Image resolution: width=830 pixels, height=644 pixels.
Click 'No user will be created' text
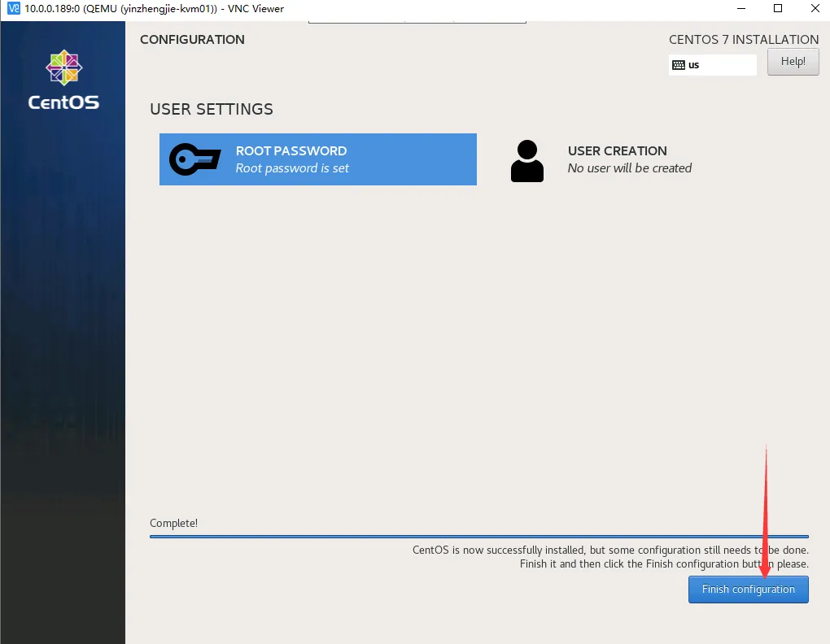pos(629,168)
